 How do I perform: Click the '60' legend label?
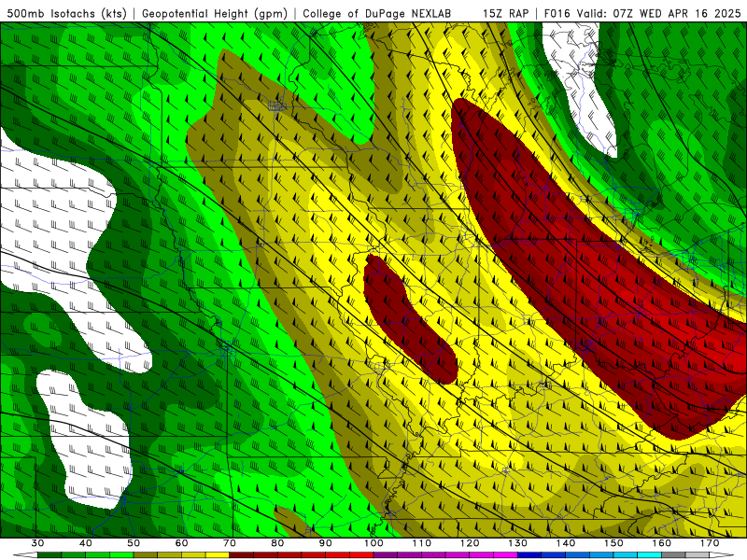181,543
